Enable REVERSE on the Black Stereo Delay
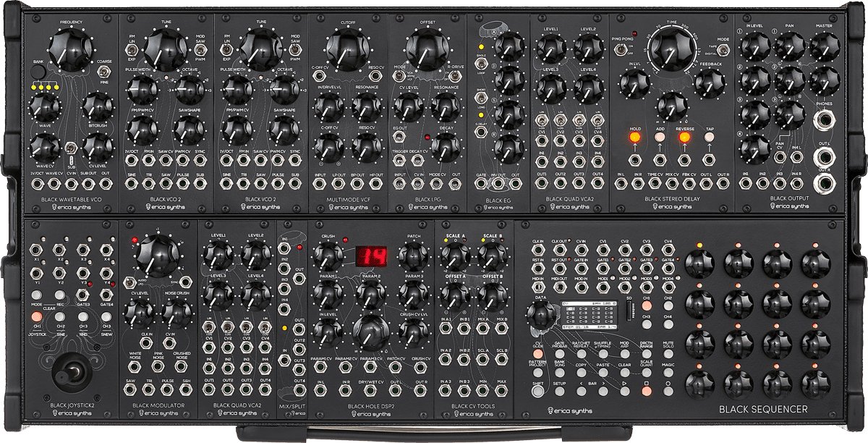 684,137
